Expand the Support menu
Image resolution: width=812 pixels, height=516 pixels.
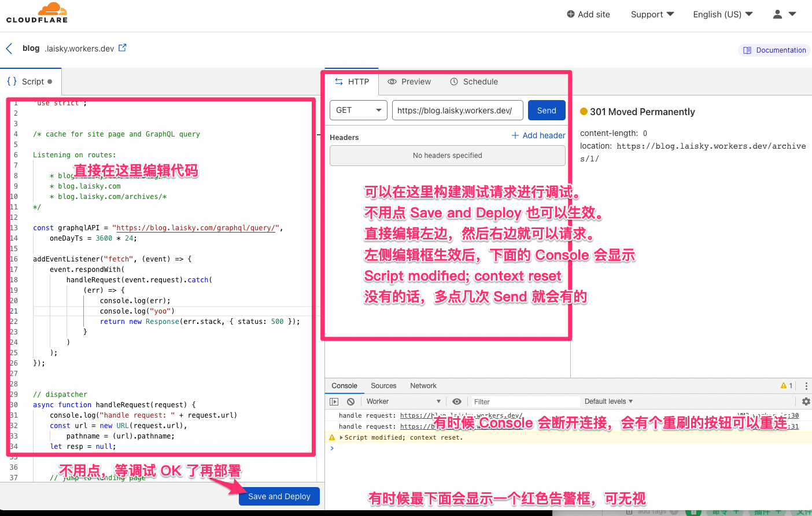pos(652,14)
